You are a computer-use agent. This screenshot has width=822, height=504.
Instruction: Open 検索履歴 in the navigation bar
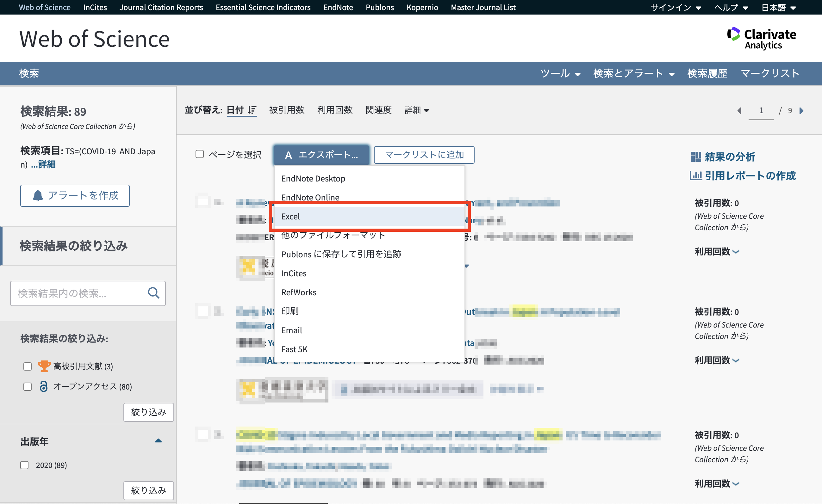point(707,73)
